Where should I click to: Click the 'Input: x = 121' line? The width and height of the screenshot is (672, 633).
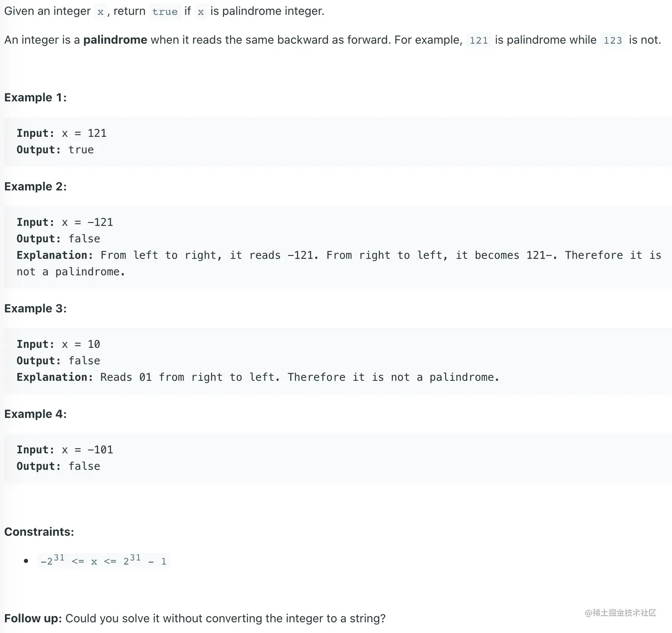pyautogui.click(x=61, y=133)
